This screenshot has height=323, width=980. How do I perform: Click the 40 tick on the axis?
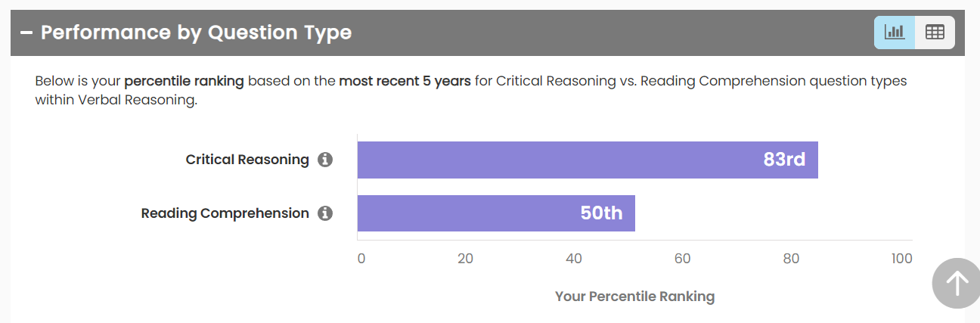pos(574,259)
